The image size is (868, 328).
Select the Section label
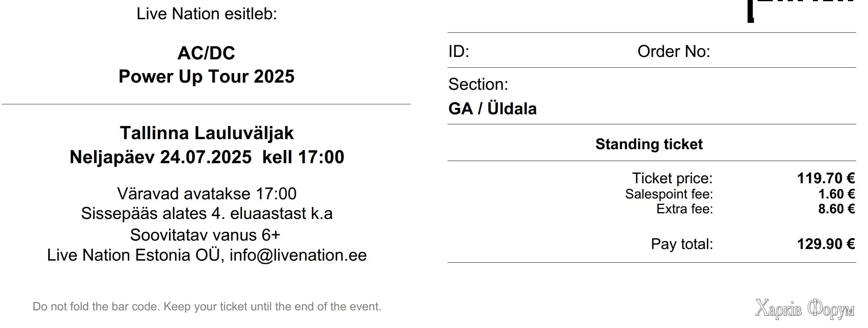[478, 84]
